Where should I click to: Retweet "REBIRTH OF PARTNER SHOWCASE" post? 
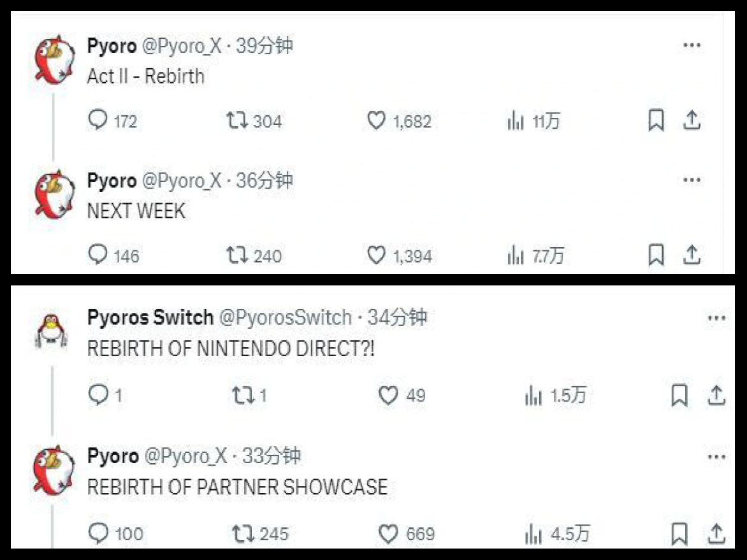[x=242, y=533]
